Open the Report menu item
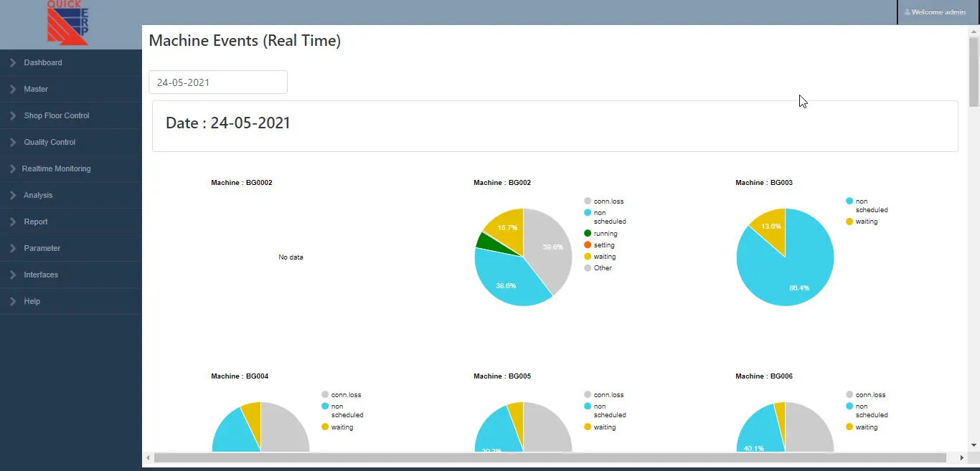The image size is (980, 471). 71,222
